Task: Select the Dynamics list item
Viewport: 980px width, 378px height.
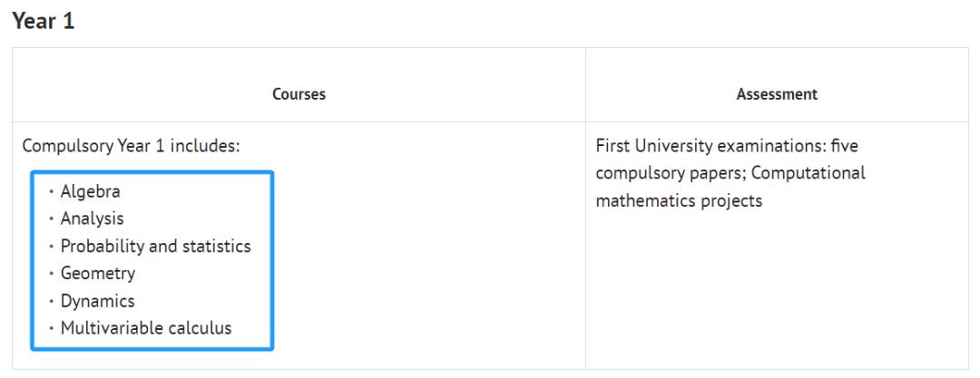Action: click(97, 301)
